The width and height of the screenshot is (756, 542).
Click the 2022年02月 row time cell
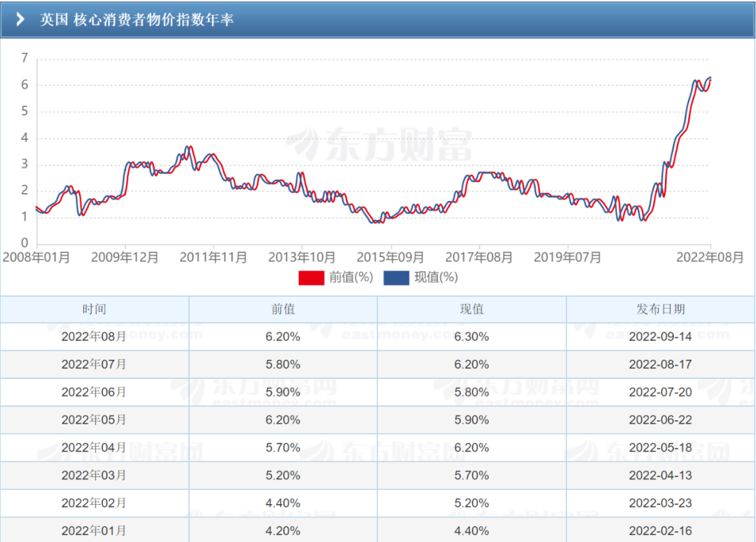[x=94, y=503]
